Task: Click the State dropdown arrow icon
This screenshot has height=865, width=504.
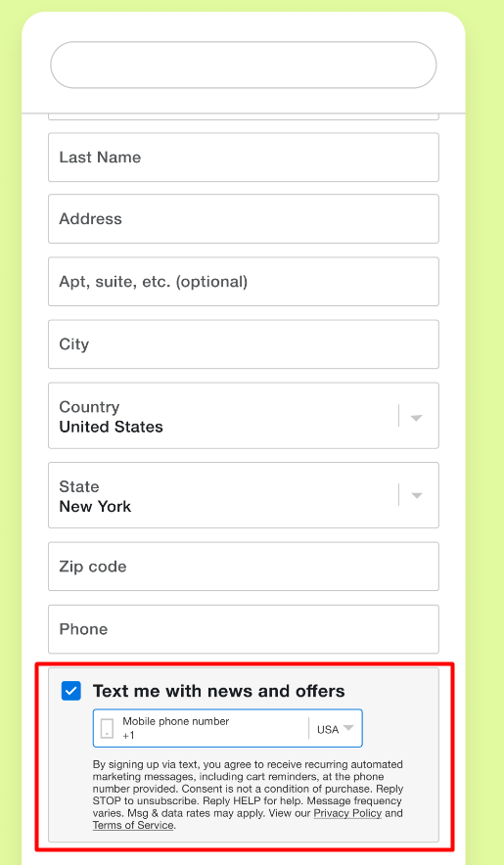Action: pyautogui.click(x=417, y=495)
